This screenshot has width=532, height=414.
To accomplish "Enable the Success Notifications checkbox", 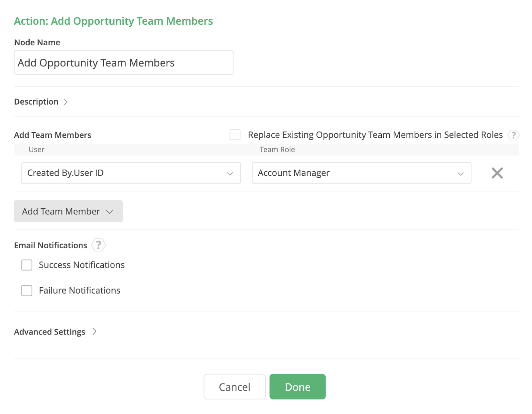I will (27, 265).
